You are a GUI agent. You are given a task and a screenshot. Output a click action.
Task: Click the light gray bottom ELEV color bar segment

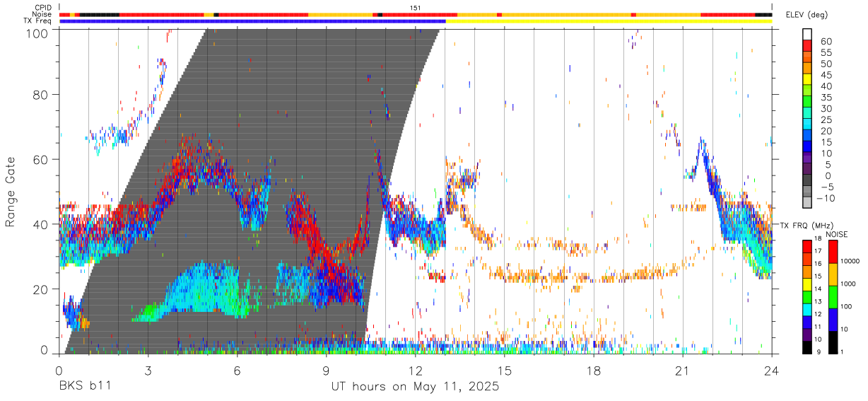(x=808, y=203)
